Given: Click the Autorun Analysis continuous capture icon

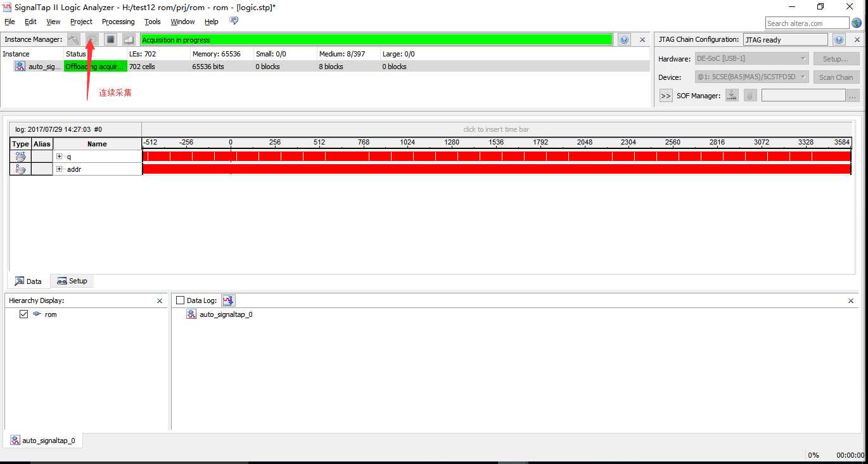Looking at the screenshot, I should 92,39.
